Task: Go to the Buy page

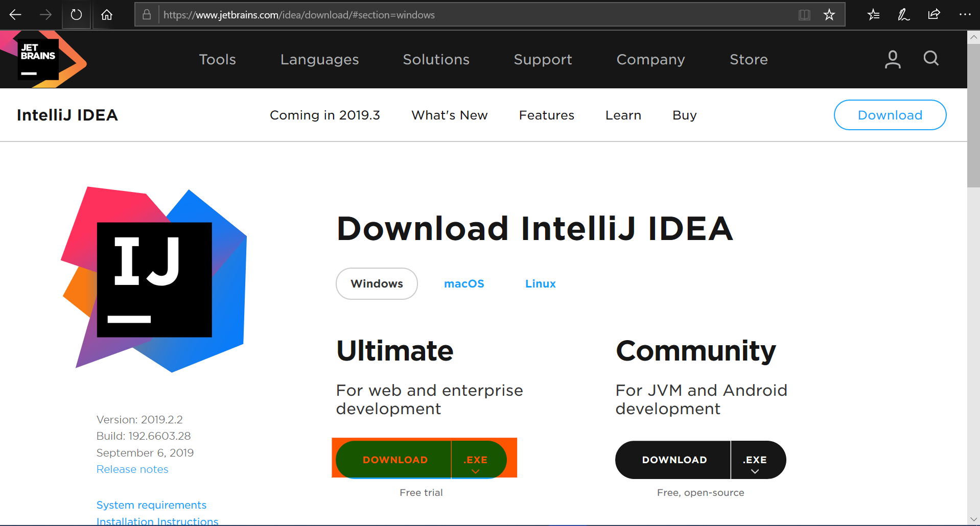Action: coord(685,115)
